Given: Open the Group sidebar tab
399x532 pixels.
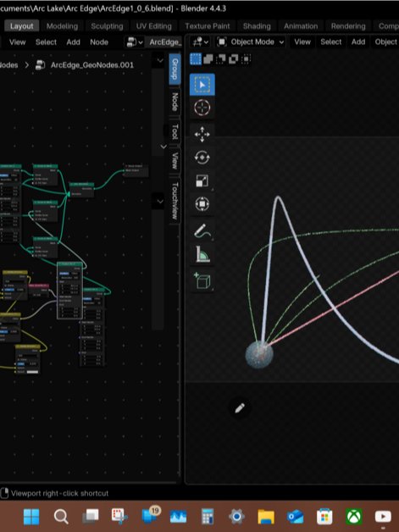Looking at the screenshot, I should [175, 69].
